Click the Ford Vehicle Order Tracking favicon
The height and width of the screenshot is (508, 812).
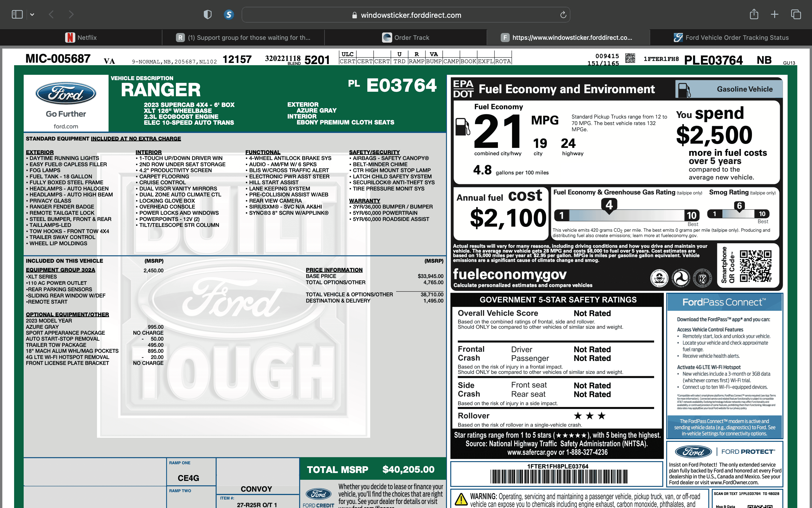(x=678, y=37)
